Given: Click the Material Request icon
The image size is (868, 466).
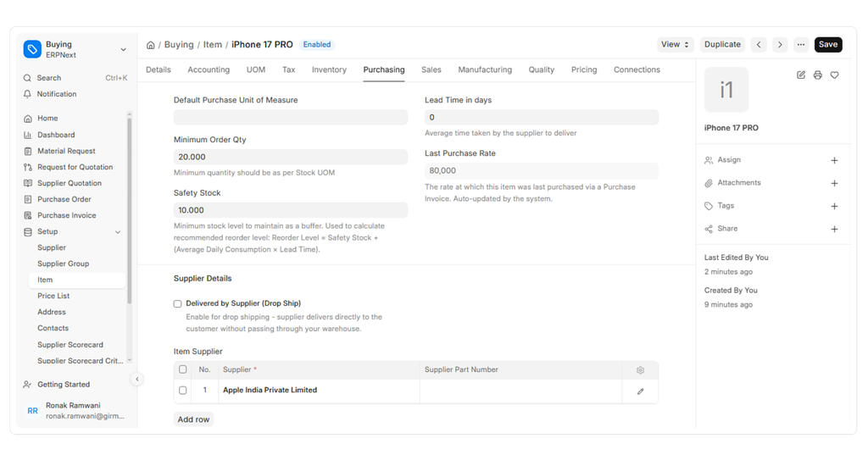Looking at the screenshot, I should coord(28,151).
